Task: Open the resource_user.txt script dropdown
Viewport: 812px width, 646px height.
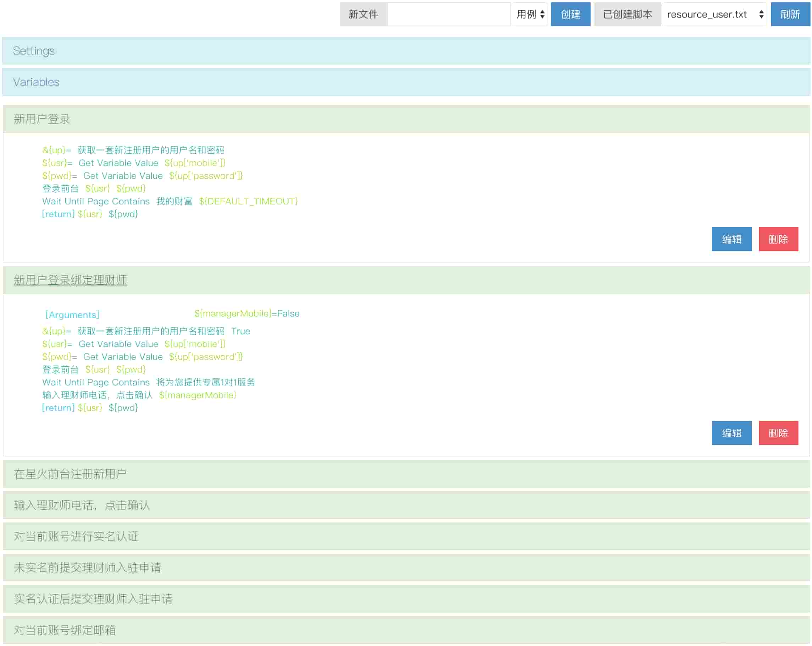Action: [x=714, y=14]
